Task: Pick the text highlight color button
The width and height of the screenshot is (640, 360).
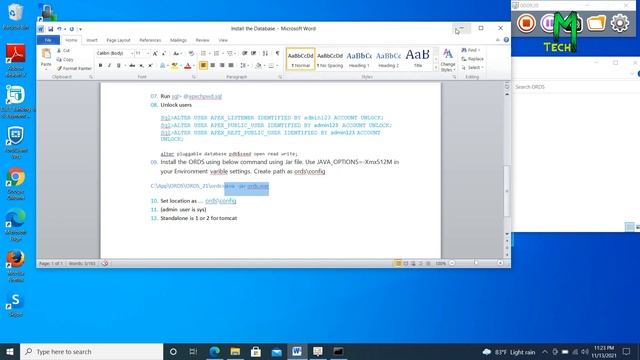Action: [175, 65]
